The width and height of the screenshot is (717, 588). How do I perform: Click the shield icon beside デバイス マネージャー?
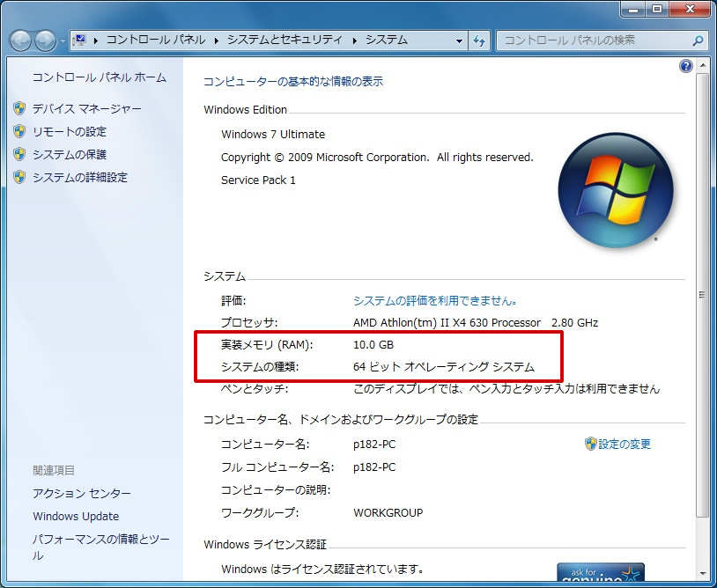[19, 109]
